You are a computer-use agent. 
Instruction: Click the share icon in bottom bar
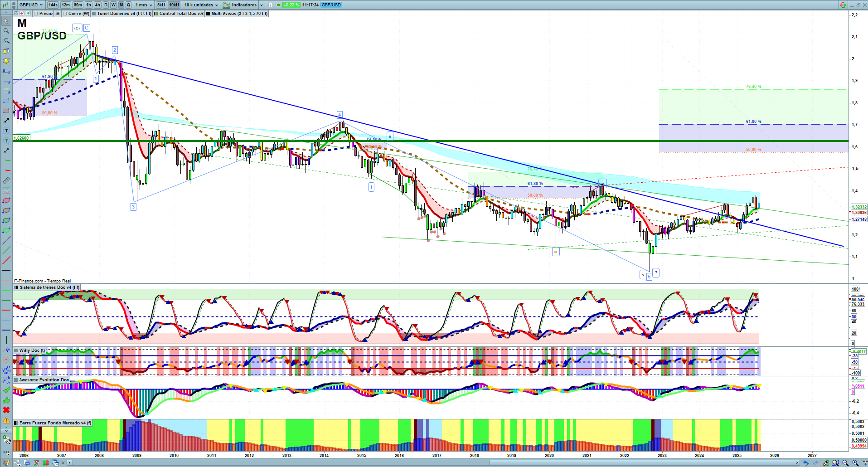(x=17, y=463)
